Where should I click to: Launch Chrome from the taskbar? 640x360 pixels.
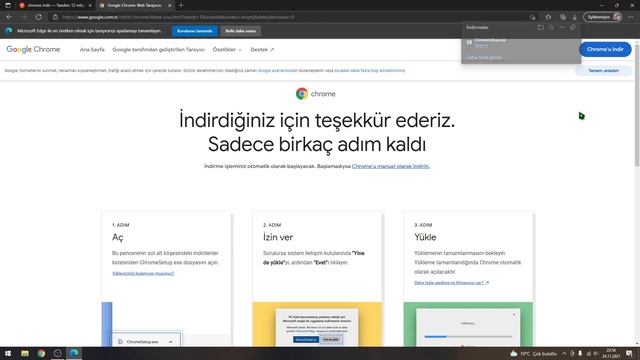click(x=41, y=353)
